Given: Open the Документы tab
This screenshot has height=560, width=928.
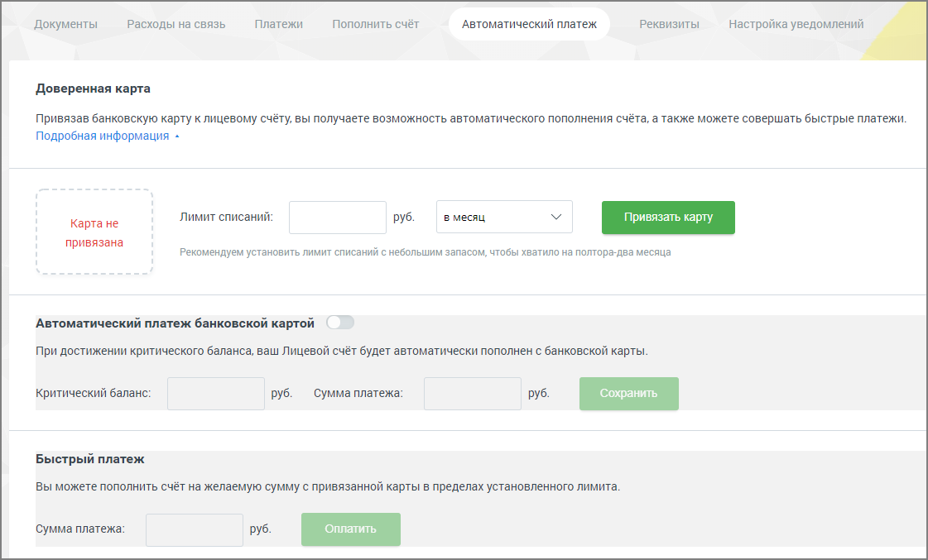Looking at the screenshot, I should click(x=65, y=24).
